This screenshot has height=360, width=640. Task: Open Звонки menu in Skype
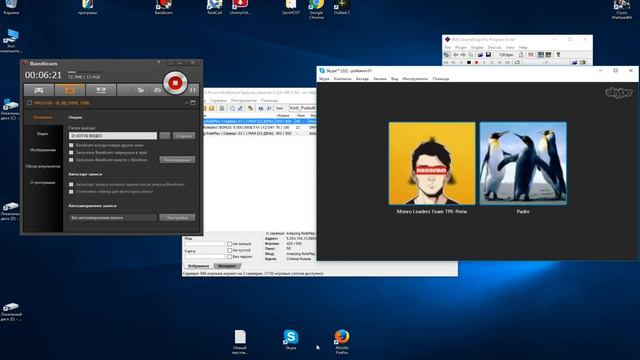[380, 79]
